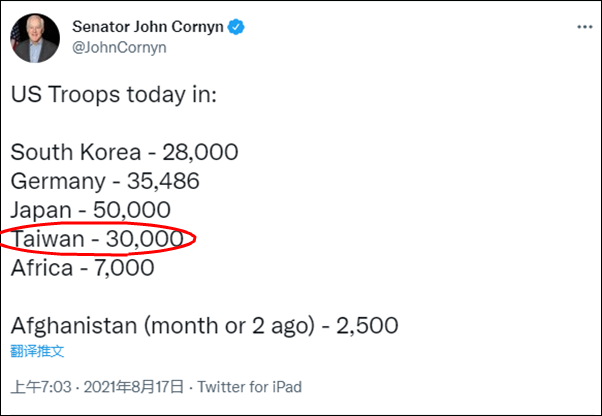Screen dimensions: 602x416
Task: Click Senator John Cornyn's profile avatar
Action: 34,37
